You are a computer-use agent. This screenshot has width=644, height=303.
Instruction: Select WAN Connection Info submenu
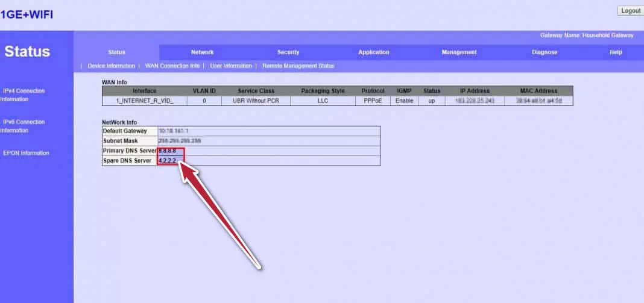point(172,66)
